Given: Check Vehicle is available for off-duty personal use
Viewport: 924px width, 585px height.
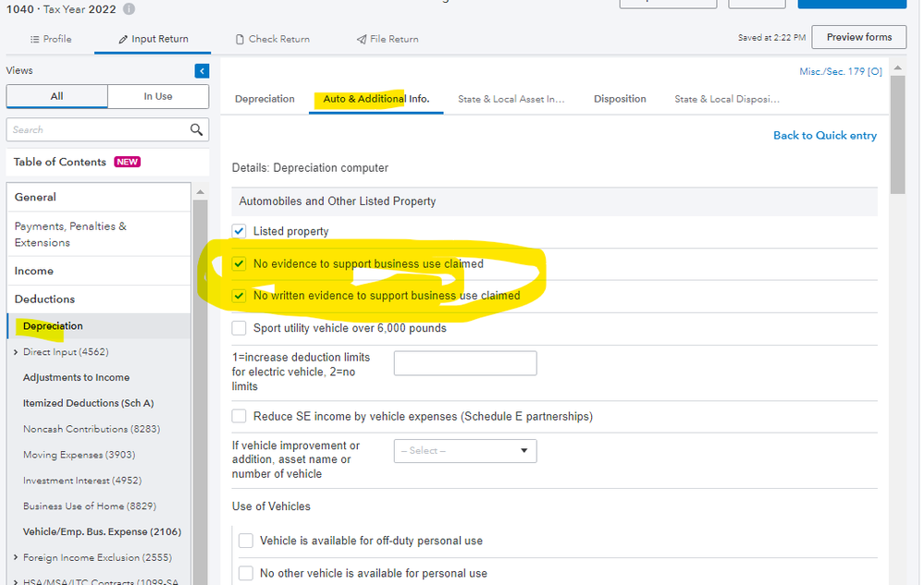Looking at the screenshot, I should click(246, 541).
